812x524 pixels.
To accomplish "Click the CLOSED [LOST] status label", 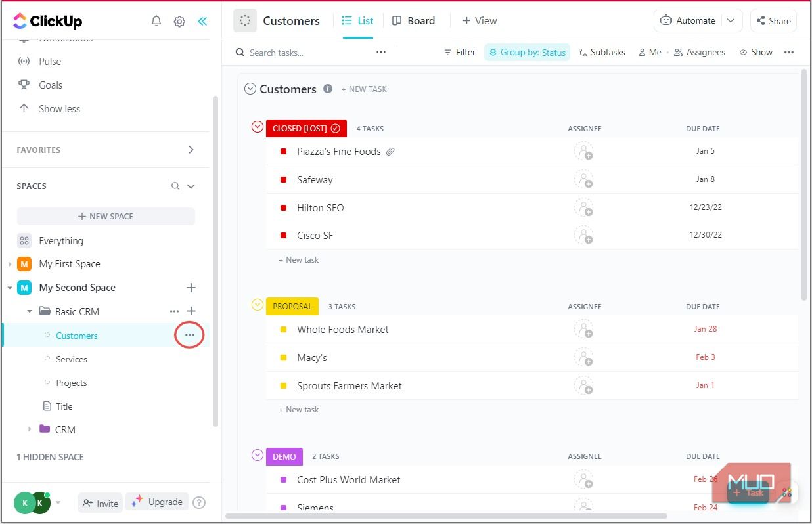I will point(306,128).
